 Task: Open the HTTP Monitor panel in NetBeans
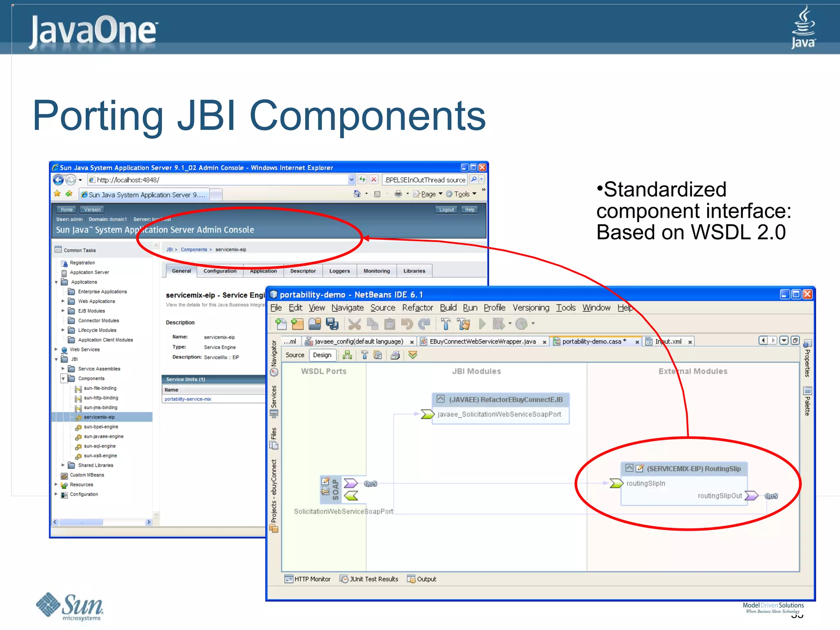click(308, 579)
